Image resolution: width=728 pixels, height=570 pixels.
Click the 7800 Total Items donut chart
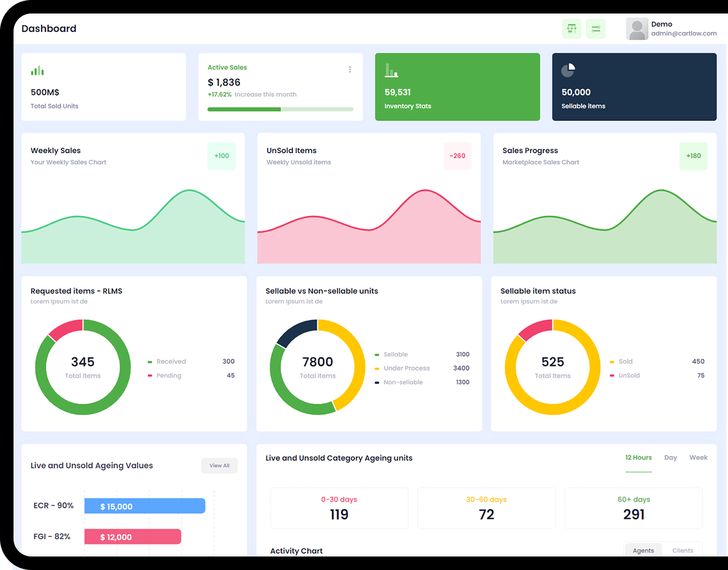point(318,367)
